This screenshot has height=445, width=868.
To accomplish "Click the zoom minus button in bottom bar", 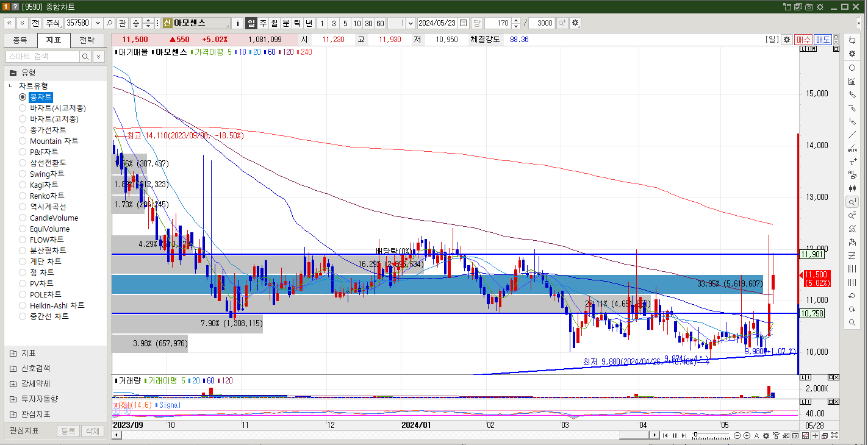I will pyautogui.click(x=737, y=435).
